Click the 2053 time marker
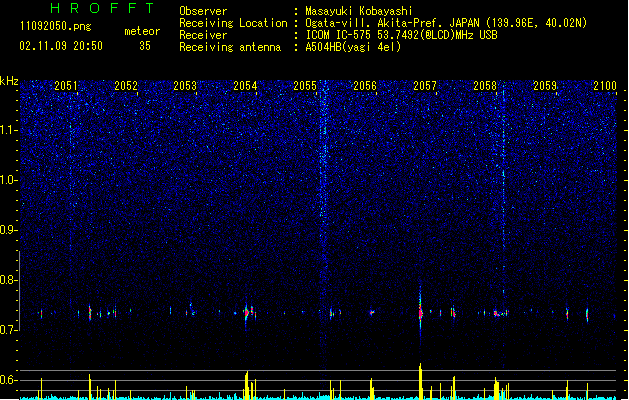 pyautogui.click(x=185, y=86)
